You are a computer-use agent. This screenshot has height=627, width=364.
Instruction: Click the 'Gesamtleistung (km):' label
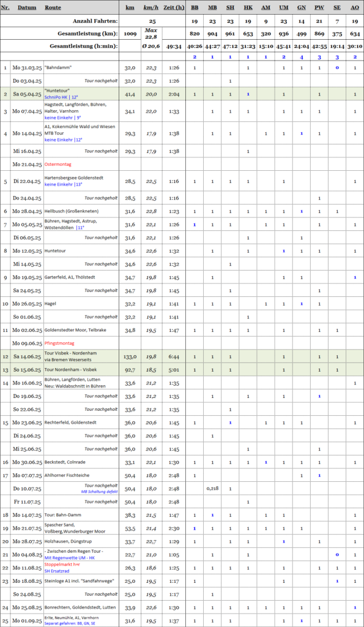tap(89, 33)
